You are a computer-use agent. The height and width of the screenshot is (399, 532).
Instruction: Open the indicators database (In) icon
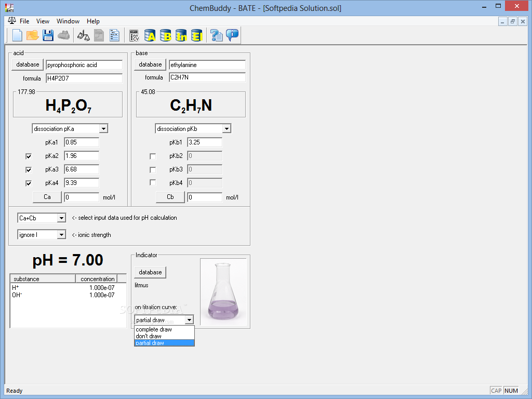tap(181, 35)
